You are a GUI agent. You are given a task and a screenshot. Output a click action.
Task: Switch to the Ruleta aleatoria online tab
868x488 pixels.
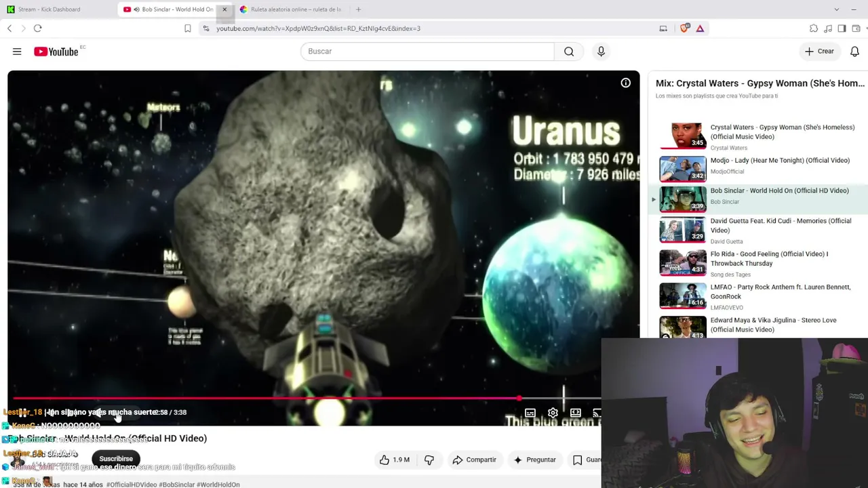click(290, 9)
